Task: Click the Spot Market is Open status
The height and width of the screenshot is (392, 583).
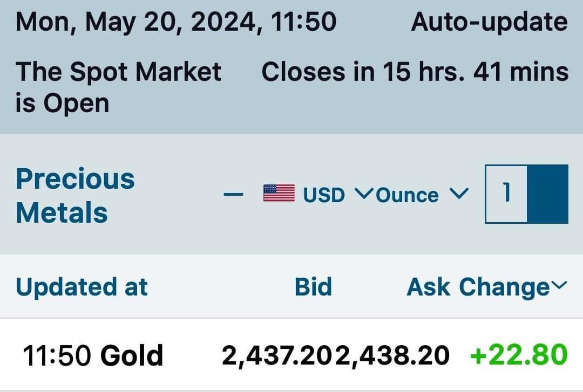Action: [x=118, y=87]
